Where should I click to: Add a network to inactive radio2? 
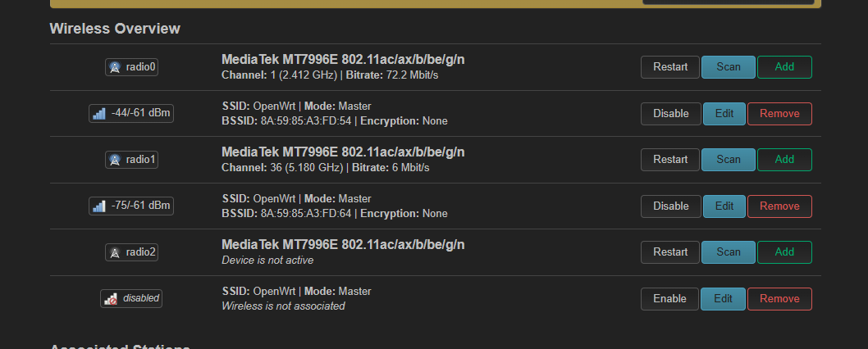(x=784, y=252)
